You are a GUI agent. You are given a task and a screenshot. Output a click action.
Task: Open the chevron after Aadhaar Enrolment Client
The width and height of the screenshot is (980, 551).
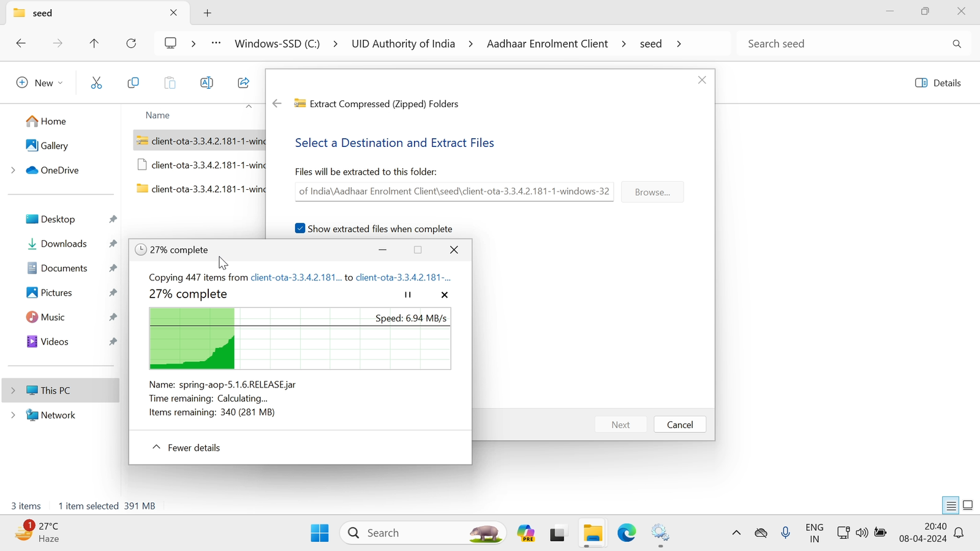(624, 44)
